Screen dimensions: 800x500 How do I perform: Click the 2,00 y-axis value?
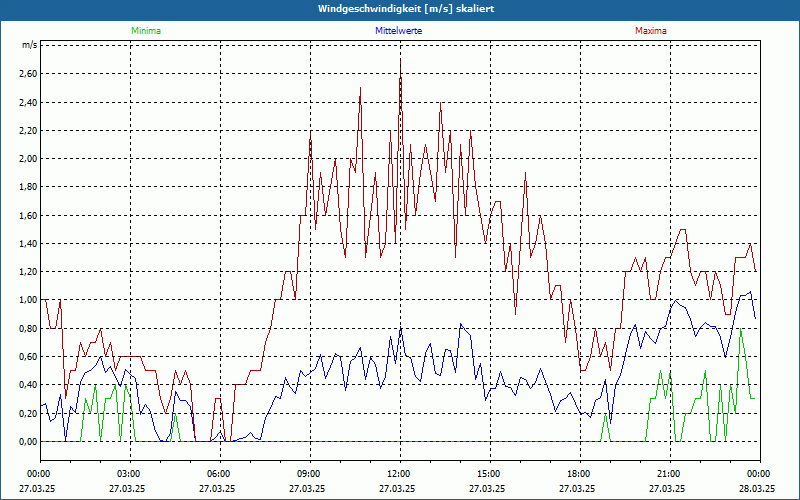point(27,159)
